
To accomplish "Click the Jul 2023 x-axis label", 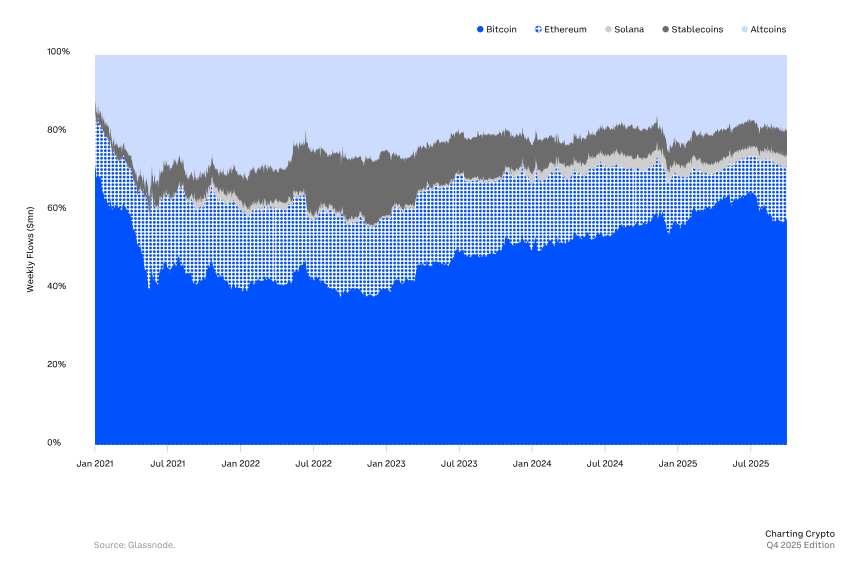I will point(459,464).
